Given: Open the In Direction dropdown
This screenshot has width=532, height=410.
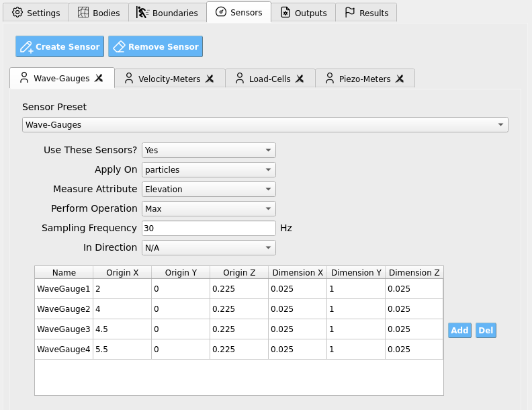Looking at the screenshot, I should tap(209, 248).
